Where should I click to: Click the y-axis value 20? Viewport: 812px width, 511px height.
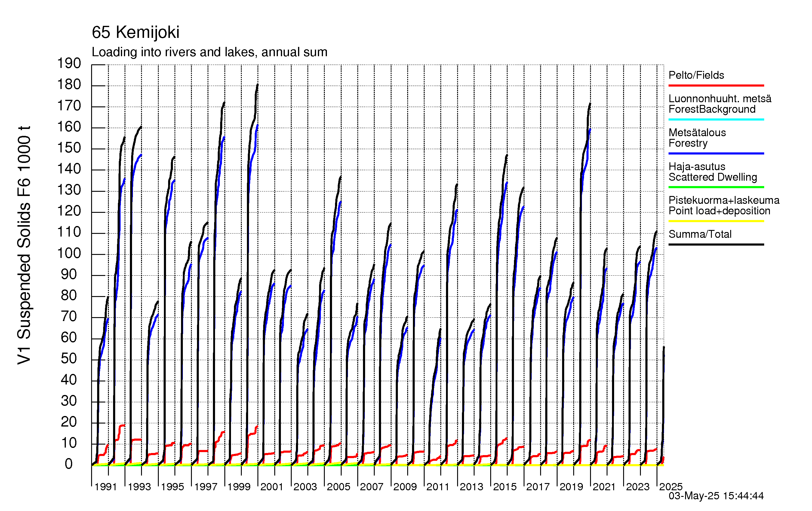click(69, 422)
